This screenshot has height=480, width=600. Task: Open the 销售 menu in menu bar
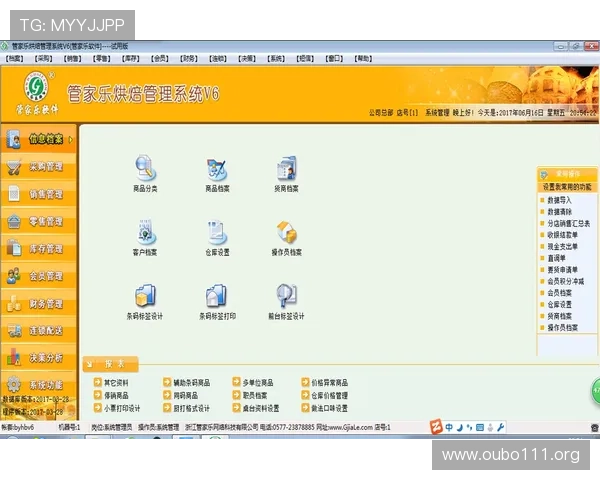tap(73, 59)
